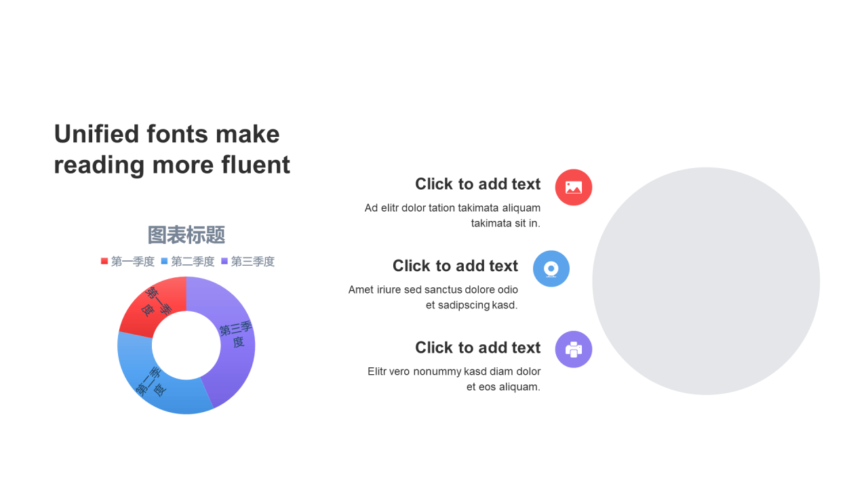Screen dimensions: 868x488
Task: Select the "Amet iriure sed sanctus" paragraph
Action: [x=433, y=298]
